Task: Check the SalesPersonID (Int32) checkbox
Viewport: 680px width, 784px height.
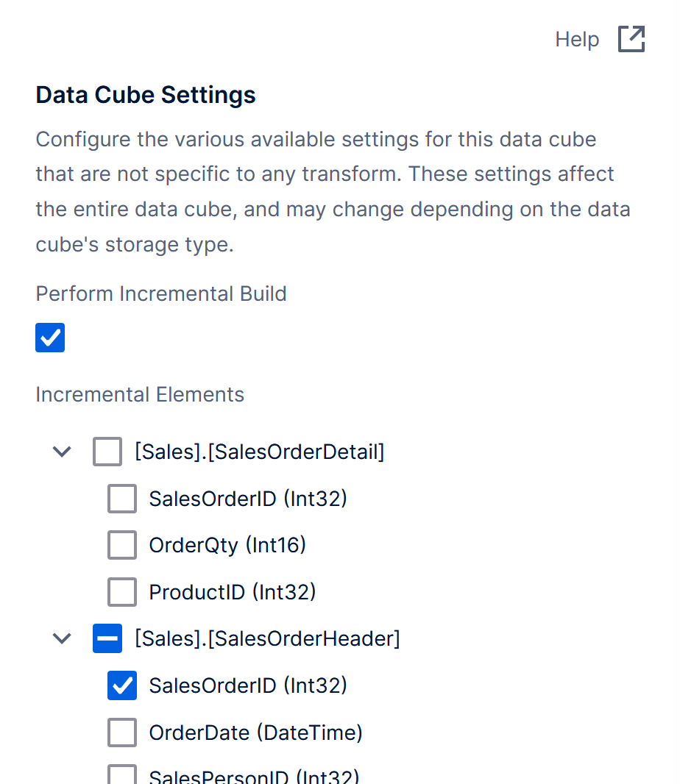Action: (x=121, y=776)
